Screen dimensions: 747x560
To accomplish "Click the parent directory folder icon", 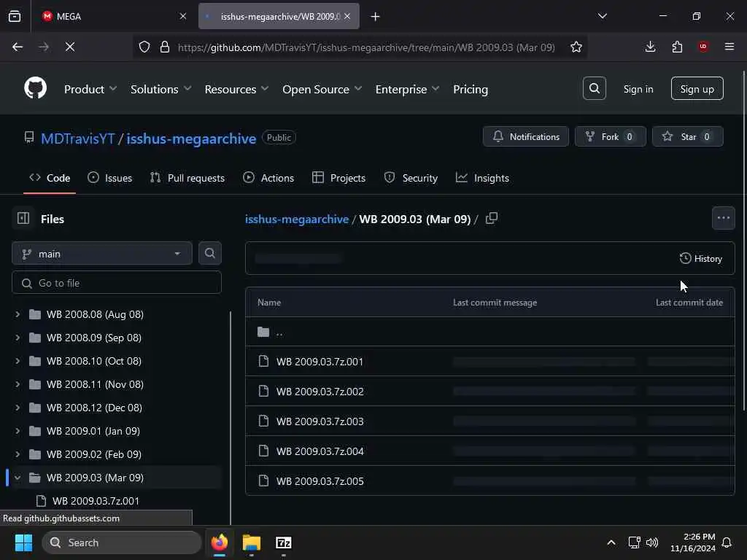I will pos(263,332).
